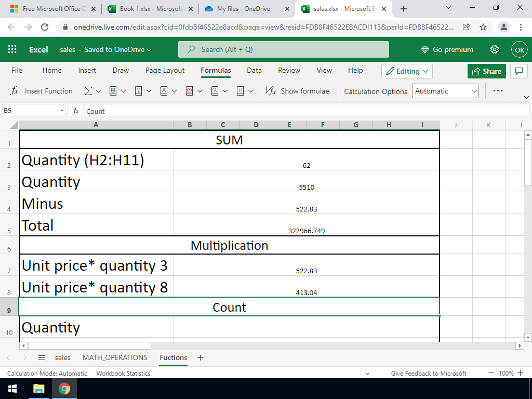Open the Logical functions icon
532x399 pixels.
click(x=139, y=91)
